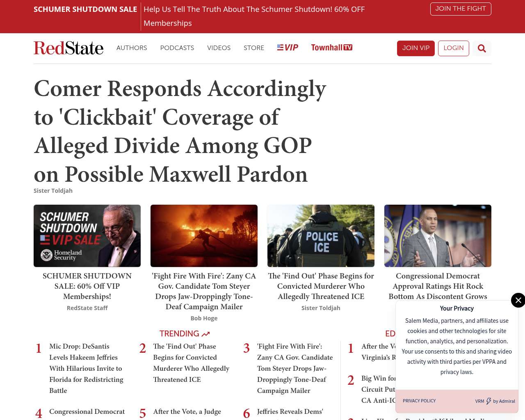Open Sister Toldjah byline under ICE article
525x420 pixels.
pyautogui.click(x=321, y=308)
